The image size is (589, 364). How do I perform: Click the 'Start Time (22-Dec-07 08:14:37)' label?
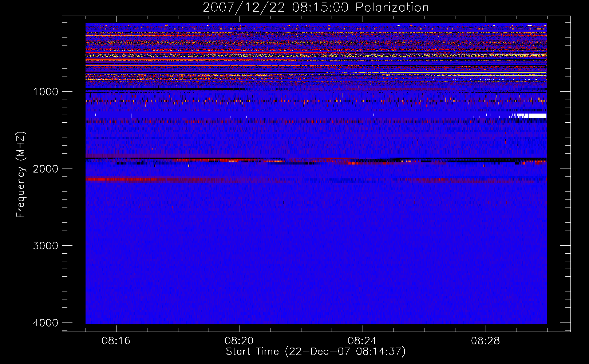pyautogui.click(x=316, y=352)
